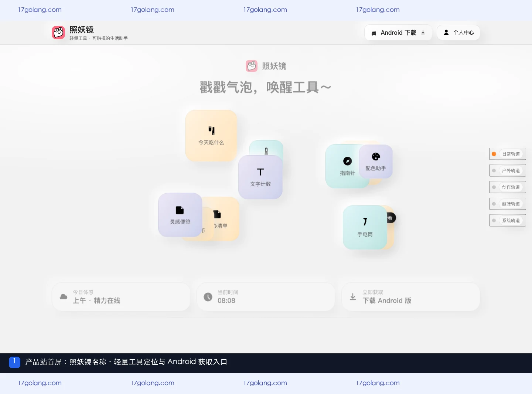The width and height of the screenshot is (532, 394).
Task: Open the partly hidden 清单 list bubble
Action: [226, 219]
